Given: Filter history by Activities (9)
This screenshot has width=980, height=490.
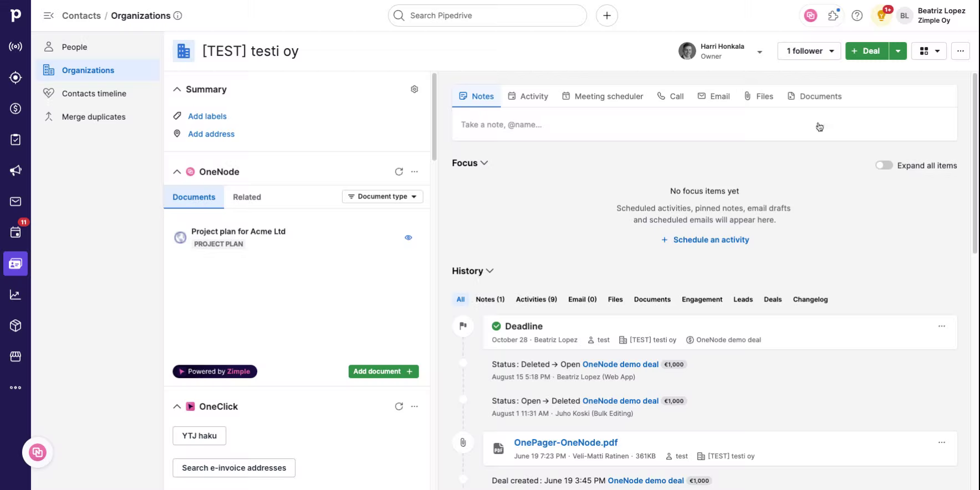Looking at the screenshot, I should [537, 299].
